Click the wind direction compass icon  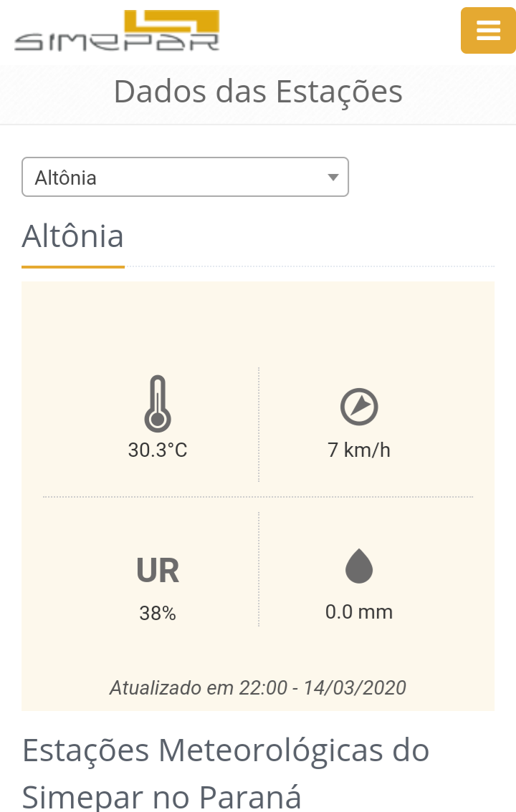tap(359, 407)
